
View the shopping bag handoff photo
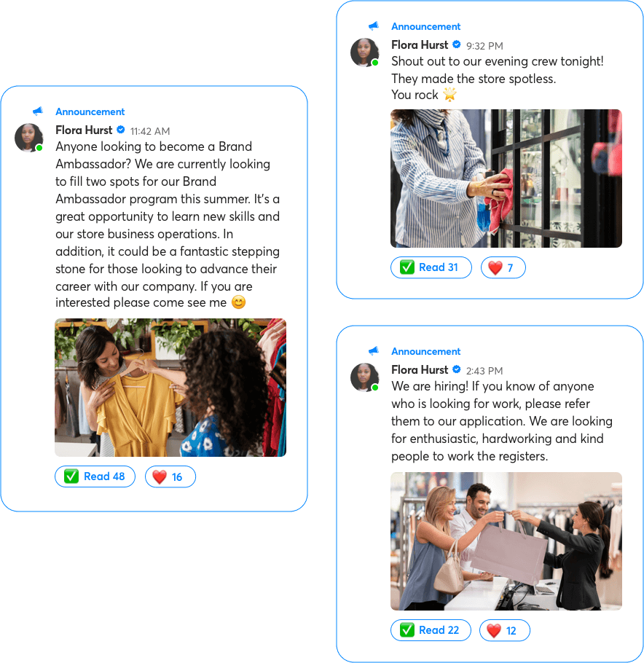click(506, 541)
